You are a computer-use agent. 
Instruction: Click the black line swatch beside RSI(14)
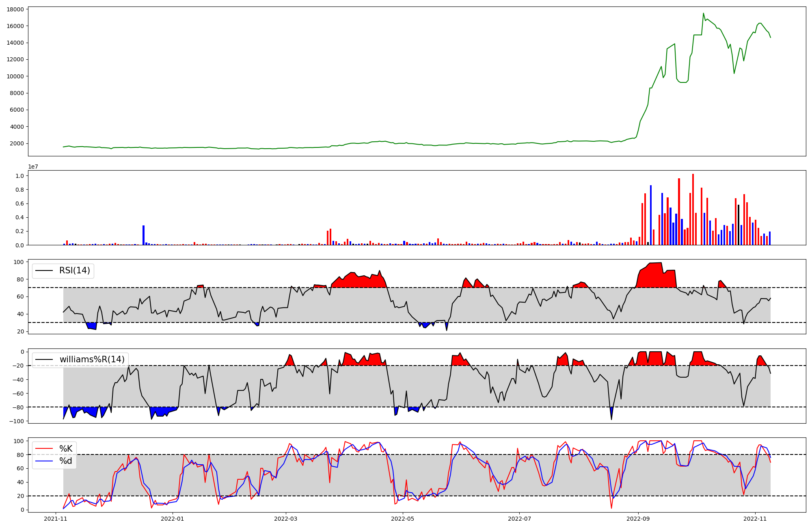tap(44, 270)
